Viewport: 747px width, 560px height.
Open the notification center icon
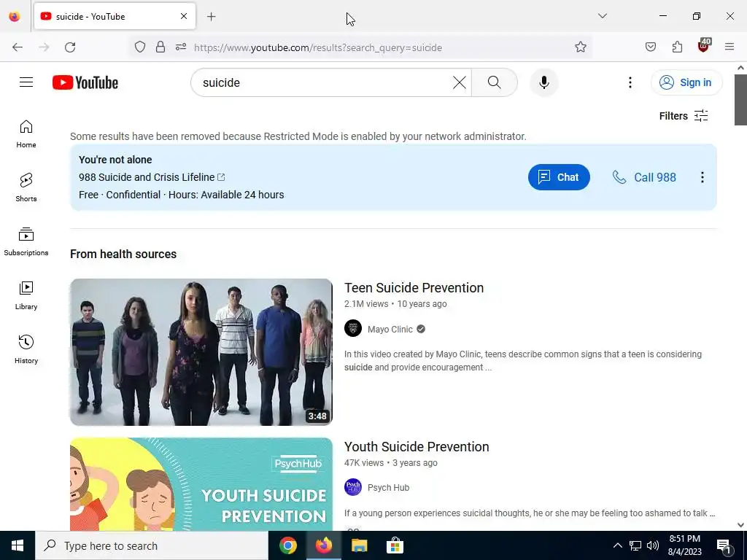[x=724, y=545]
